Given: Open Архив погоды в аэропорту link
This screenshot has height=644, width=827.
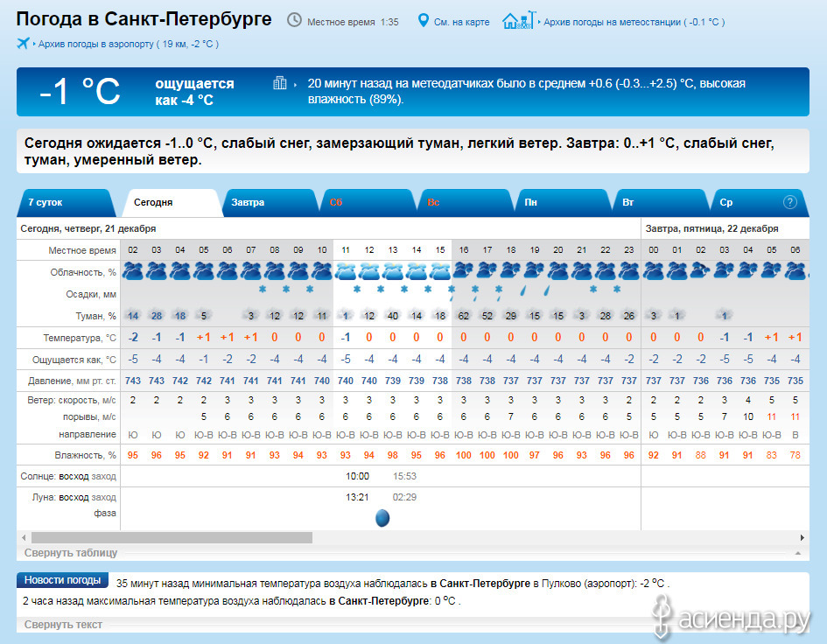Looking at the screenshot, I should pos(128,44).
